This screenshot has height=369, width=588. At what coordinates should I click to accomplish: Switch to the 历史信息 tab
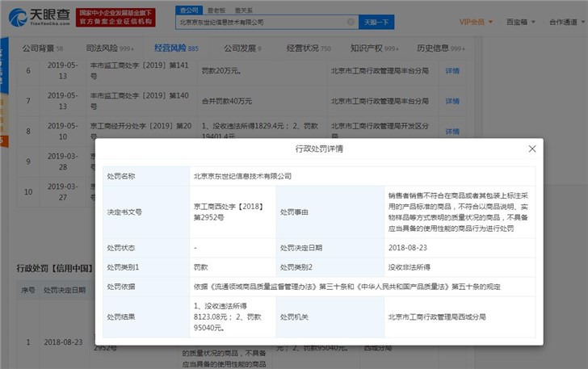[x=441, y=48]
